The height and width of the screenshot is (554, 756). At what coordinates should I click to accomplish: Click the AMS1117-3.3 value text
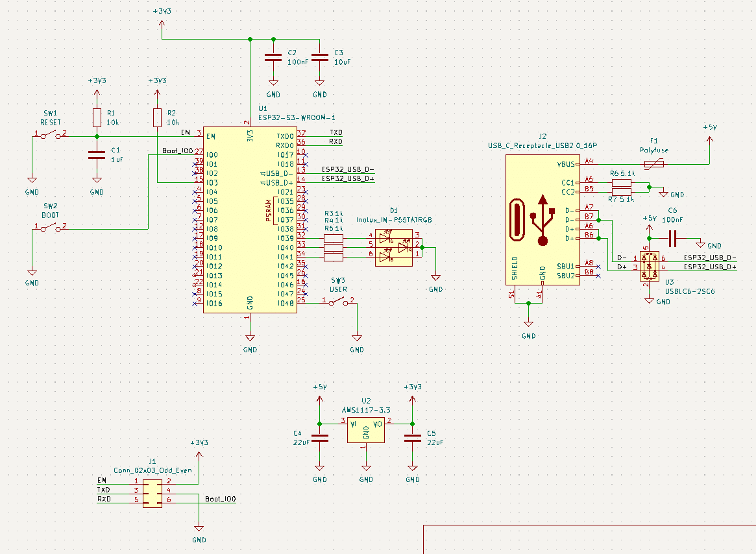tap(366, 410)
